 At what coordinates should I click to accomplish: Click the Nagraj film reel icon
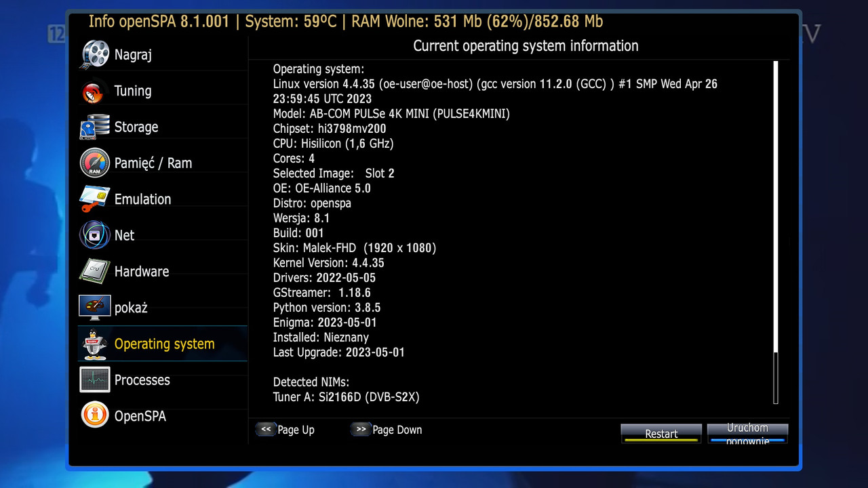coord(95,55)
